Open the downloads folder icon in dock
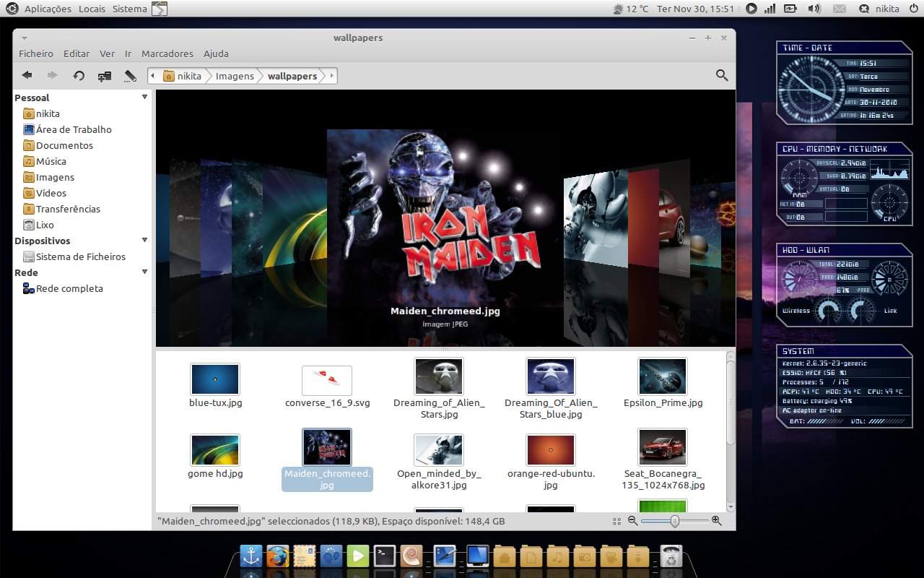 [x=638, y=556]
